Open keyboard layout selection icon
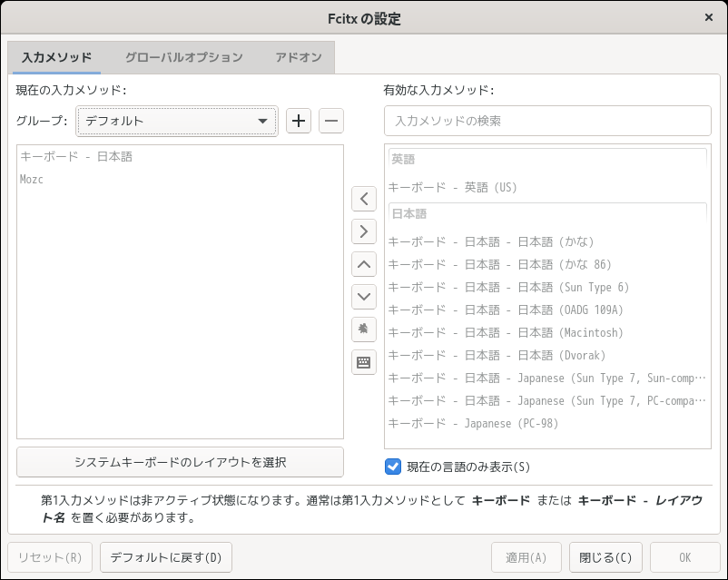728x580 pixels. (364, 362)
